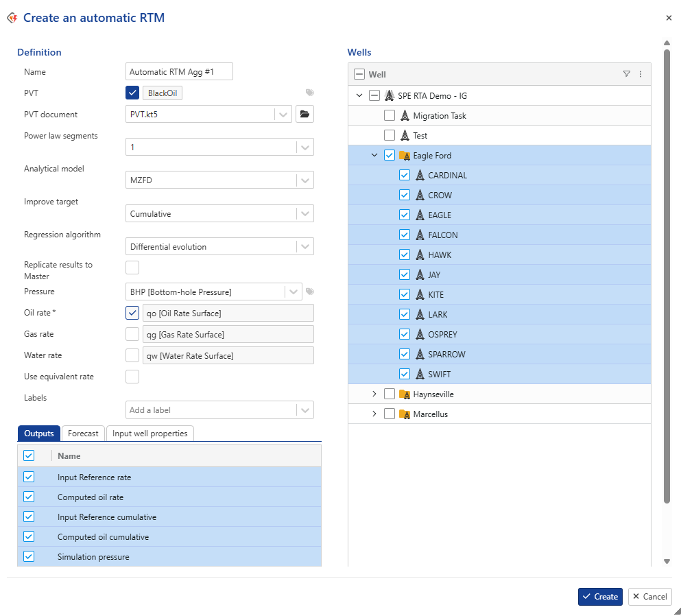The image size is (681, 616).
Task: Expand the Marcellus folder node
Action: pyautogui.click(x=374, y=414)
